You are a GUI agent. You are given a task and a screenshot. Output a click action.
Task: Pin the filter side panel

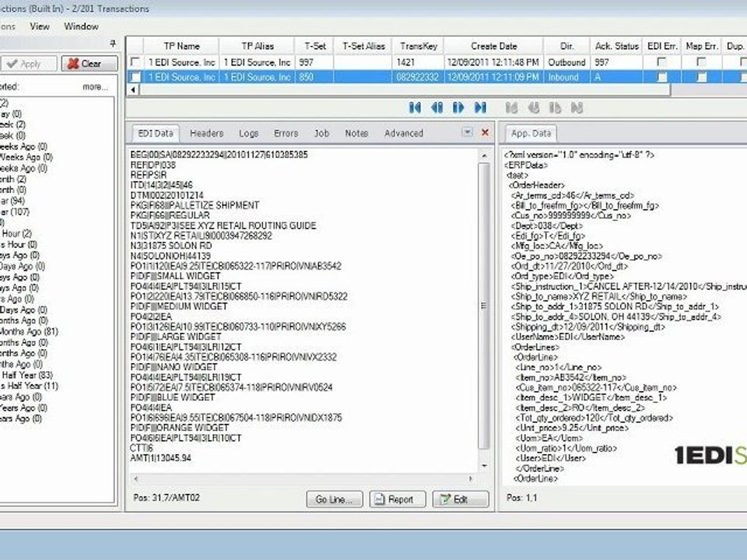click(112, 44)
